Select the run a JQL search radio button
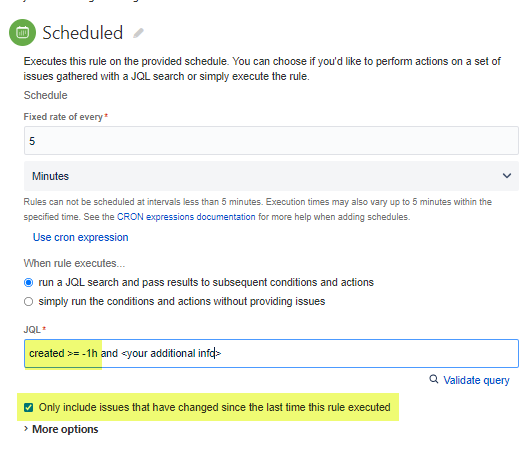The height and width of the screenshot is (449, 524). 28,283
